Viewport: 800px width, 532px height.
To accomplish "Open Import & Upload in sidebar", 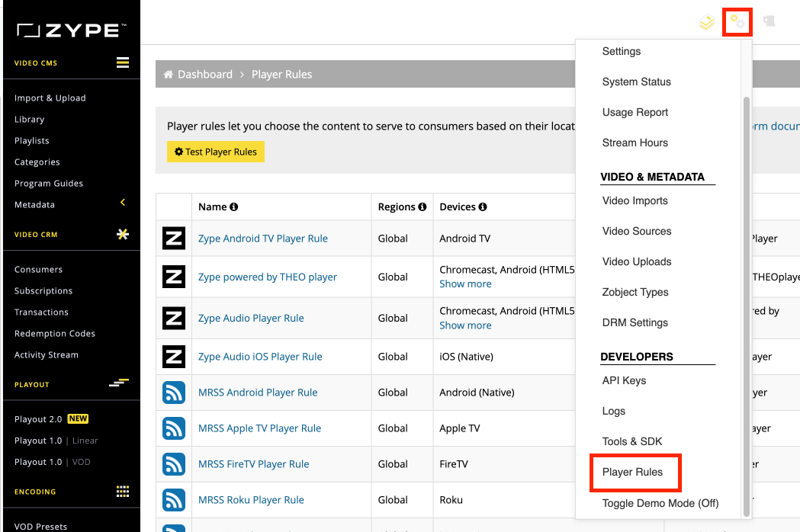I will click(x=50, y=98).
